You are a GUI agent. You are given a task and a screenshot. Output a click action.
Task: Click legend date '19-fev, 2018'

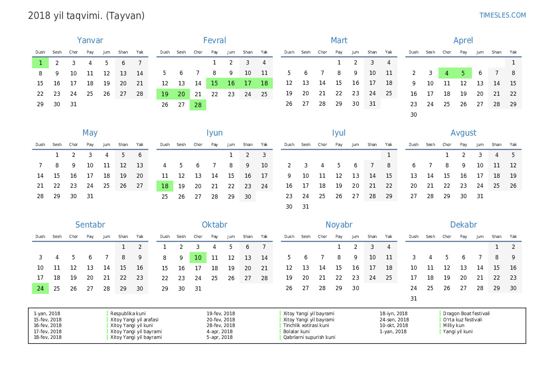coord(221,313)
